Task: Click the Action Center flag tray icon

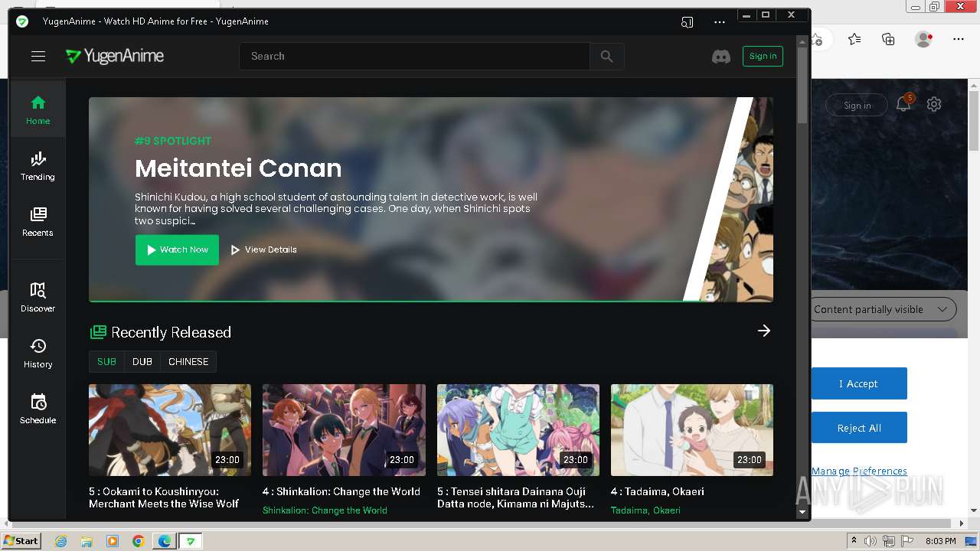Action: (x=906, y=541)
